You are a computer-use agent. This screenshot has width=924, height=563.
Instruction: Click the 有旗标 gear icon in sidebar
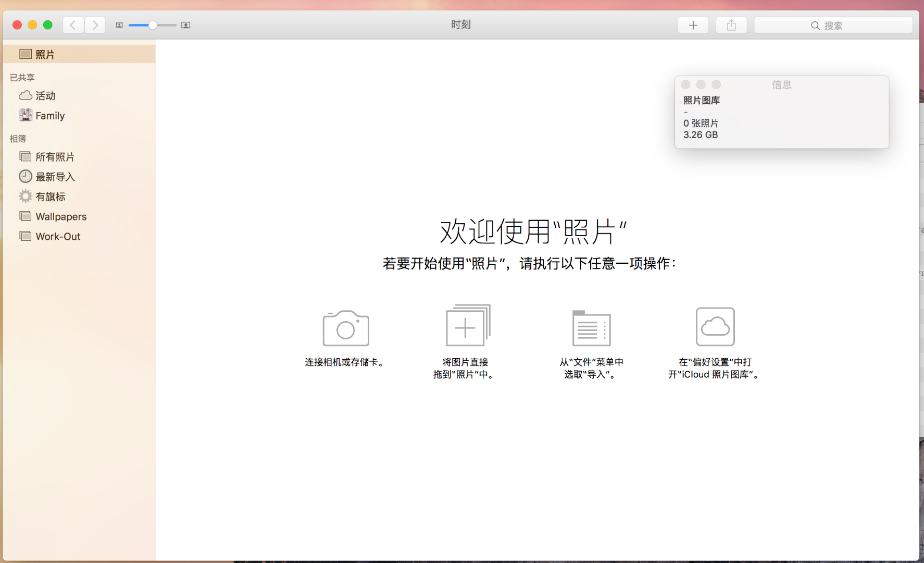point(26,196)
